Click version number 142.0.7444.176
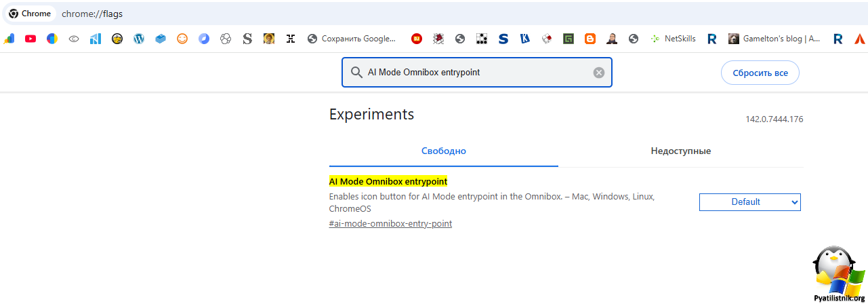The width and height of the screenshot is (868, 304). click(774, 119)
